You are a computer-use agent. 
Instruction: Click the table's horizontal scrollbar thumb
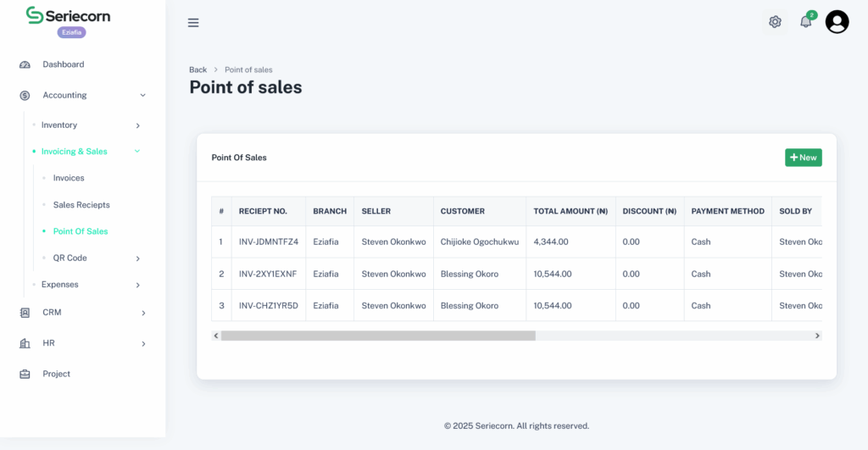pos(378,336)
